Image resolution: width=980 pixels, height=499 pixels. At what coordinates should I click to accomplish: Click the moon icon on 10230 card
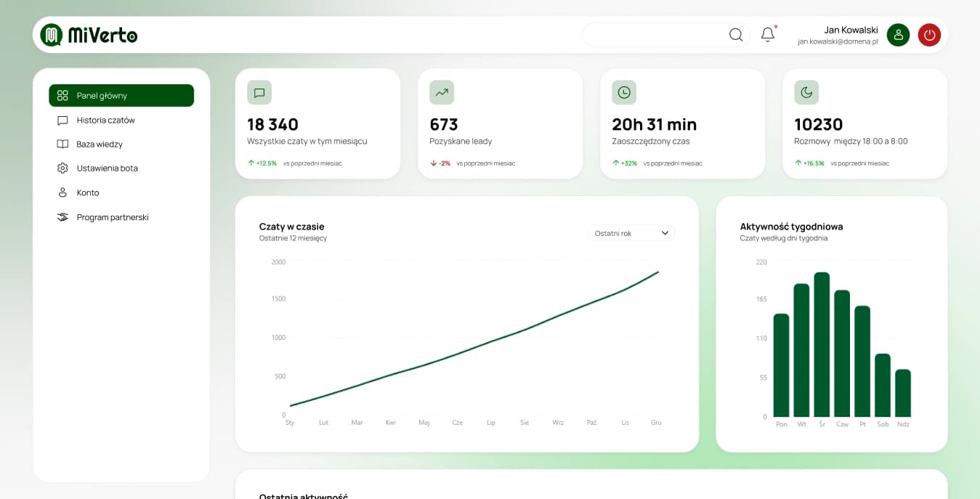coord(806,92)
